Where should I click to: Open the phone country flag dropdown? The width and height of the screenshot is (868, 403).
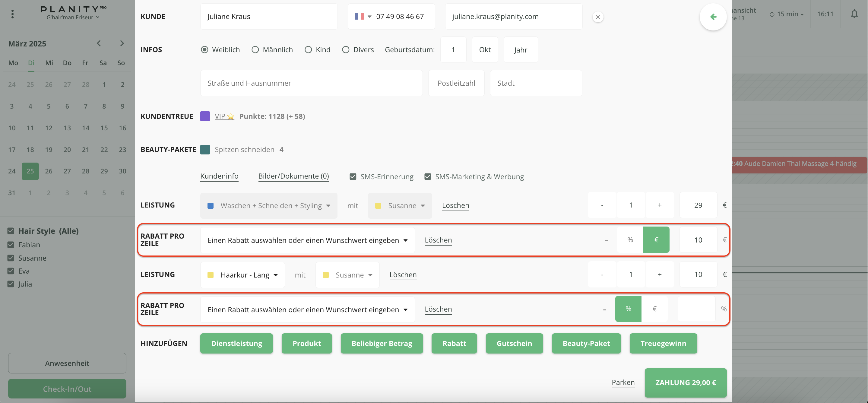[363, 17]
